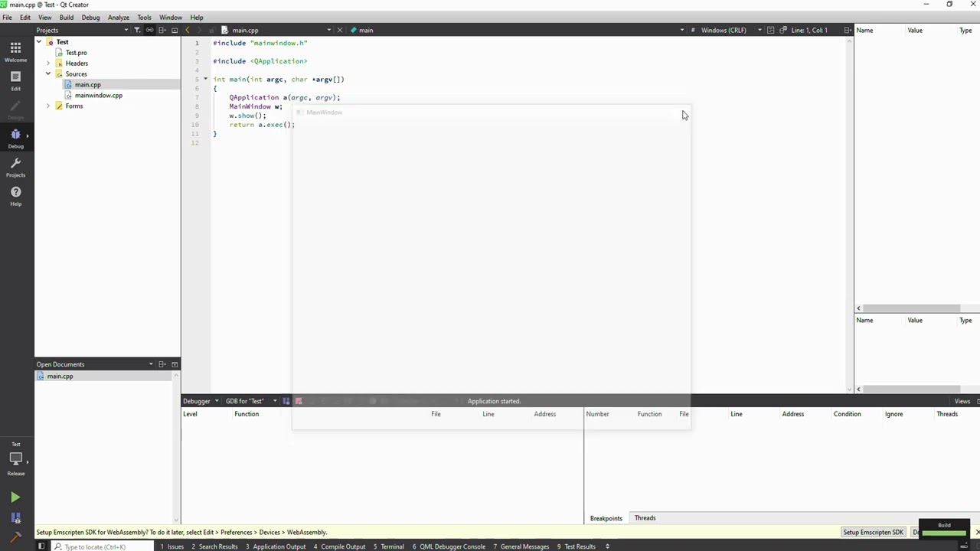Open the Edit menu
The image size is (980, 551).
pos(25,17)
